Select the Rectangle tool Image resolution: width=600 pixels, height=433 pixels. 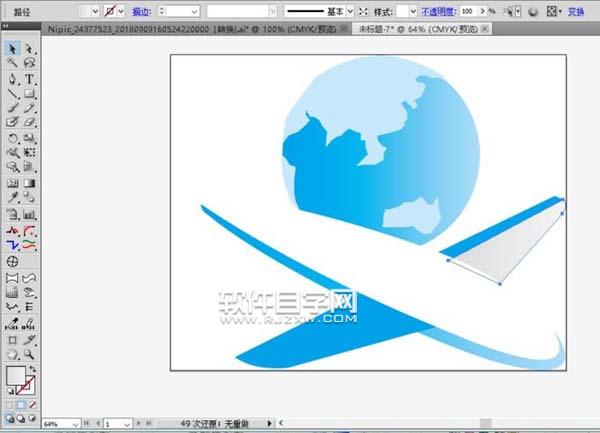point(29,93)
